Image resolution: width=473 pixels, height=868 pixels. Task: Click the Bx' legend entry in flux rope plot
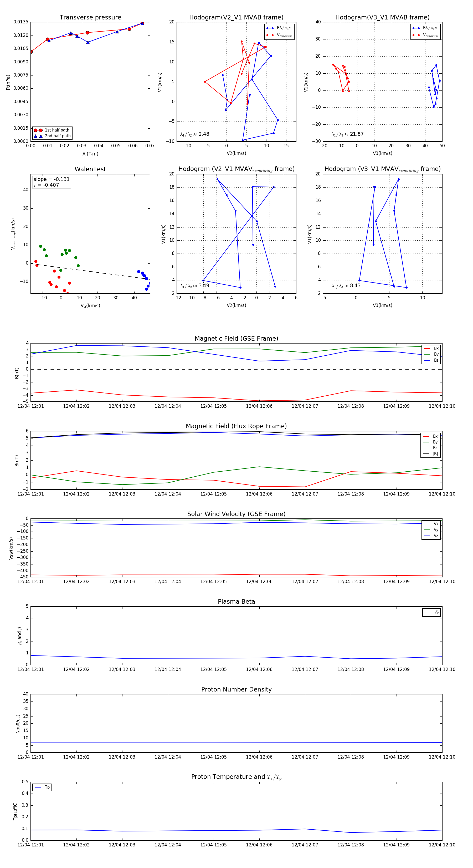(431, 436)
